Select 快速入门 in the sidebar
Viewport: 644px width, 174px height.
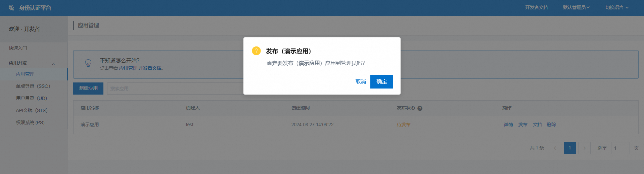tap(18, 48)
